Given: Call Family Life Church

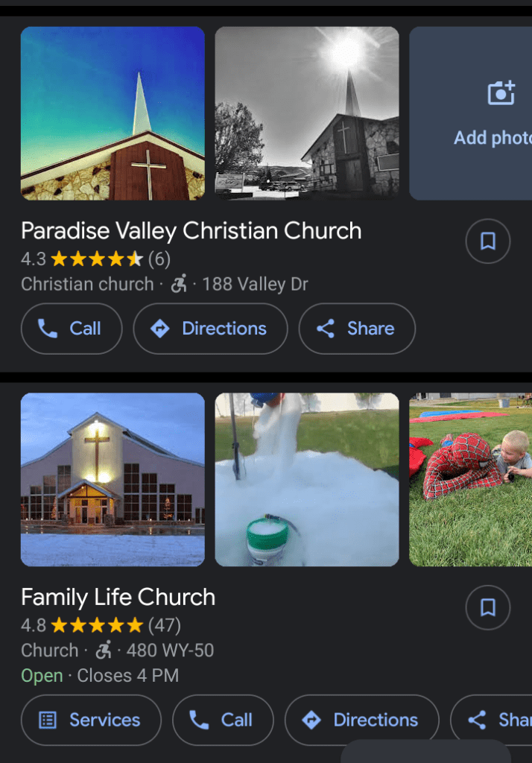Looking at the screenshot, I should tap(223, 720).
